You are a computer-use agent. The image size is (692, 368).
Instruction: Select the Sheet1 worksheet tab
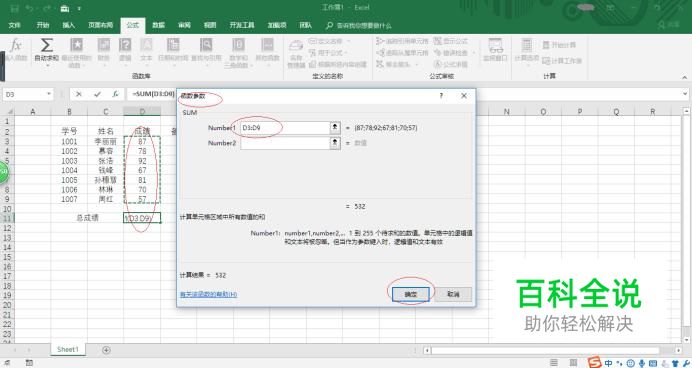[x=68, y=349]
